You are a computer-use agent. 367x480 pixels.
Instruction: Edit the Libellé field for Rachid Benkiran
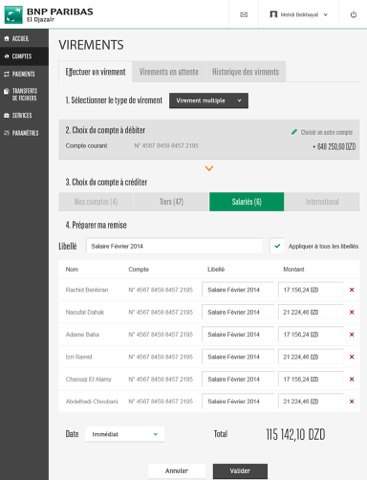point(238,290)
